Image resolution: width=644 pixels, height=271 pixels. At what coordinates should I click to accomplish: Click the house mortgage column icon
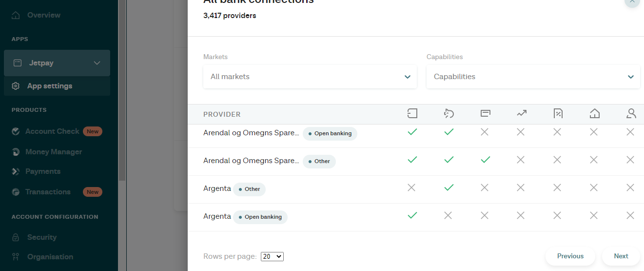595,114
